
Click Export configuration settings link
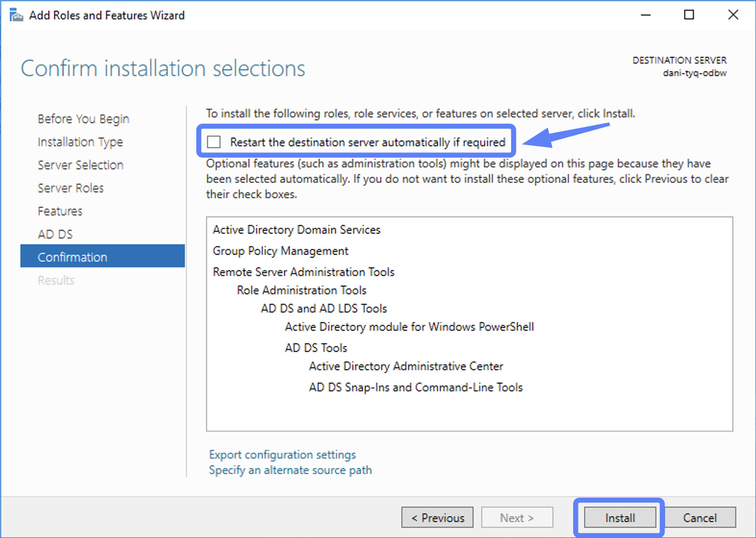pos(282,454)
